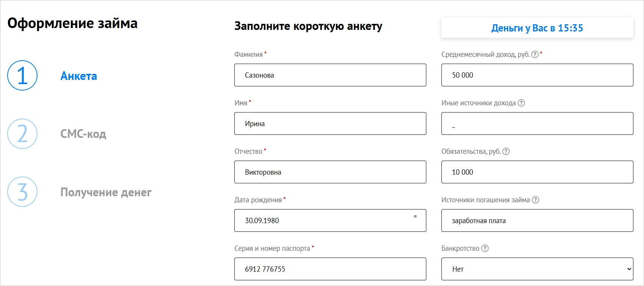This screenshot has width=644, height=286.
Task: Focus the Фамилия field with Сазонова
Action: click(x=330, y=75)
